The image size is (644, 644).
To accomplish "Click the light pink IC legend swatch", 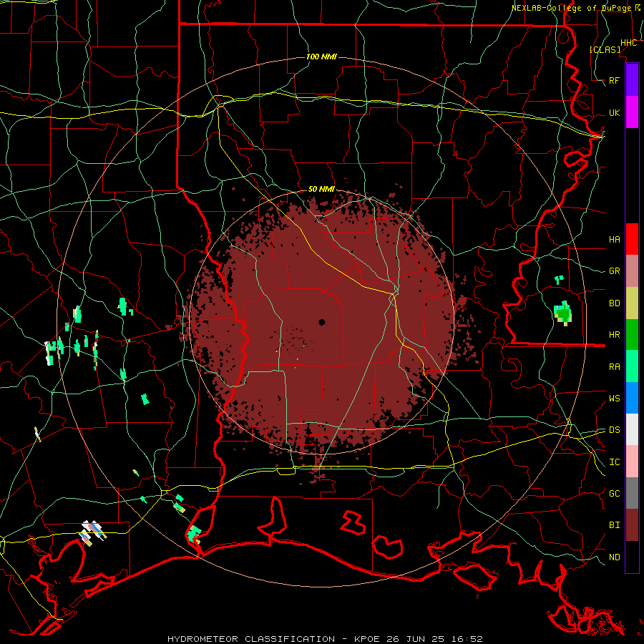I will tap(632, 462).
